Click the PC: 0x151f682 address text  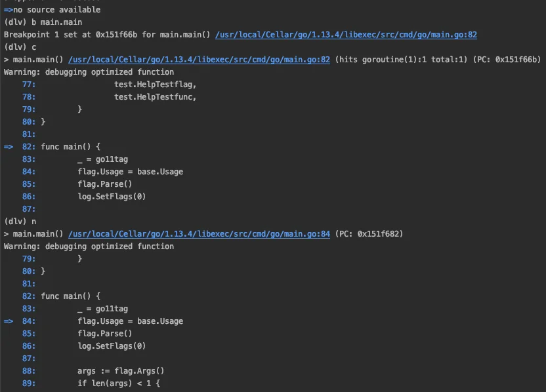pyautogui.click(x=369, y=234)
